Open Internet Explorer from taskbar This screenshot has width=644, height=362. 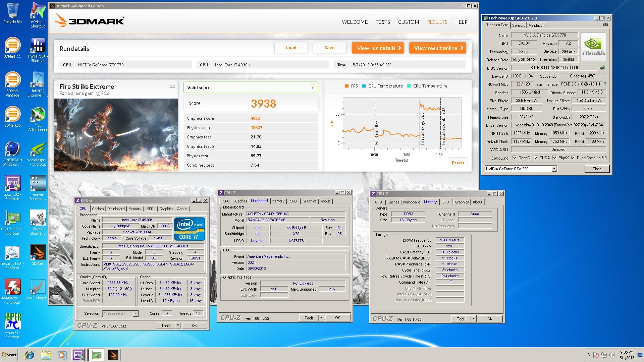30,355
